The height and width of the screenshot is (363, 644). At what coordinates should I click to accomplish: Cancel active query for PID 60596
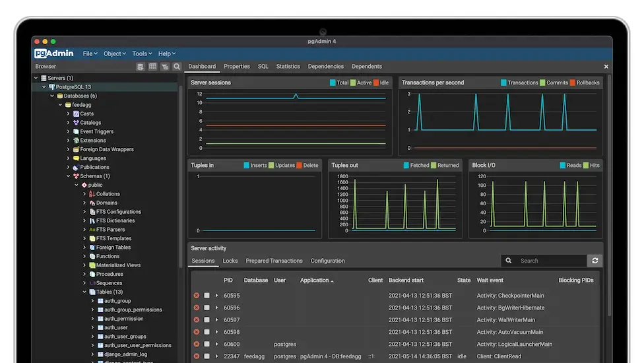click(207, 308)
